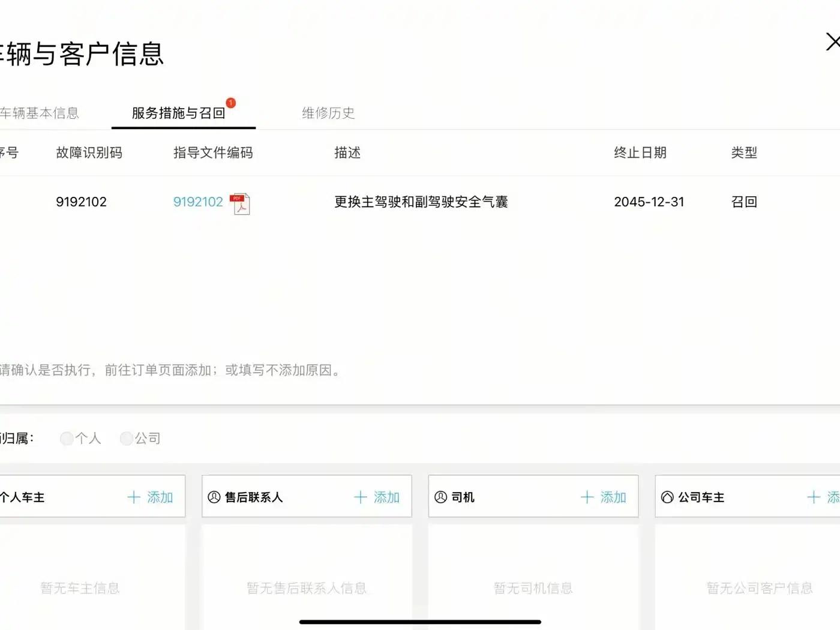The width and height of the screenshot is (840, 630).
Task: Add a 个人车主 via 添加
Action: pyautogui.click(x=160, y=497)
